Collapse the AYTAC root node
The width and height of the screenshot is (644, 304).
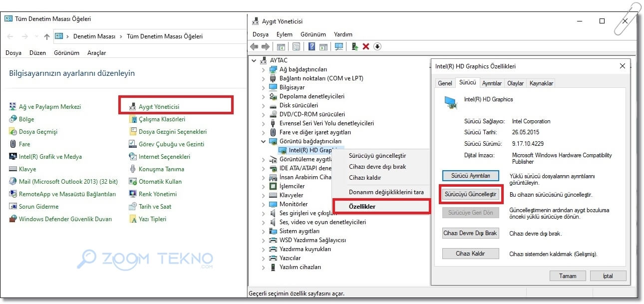point(255,60)
